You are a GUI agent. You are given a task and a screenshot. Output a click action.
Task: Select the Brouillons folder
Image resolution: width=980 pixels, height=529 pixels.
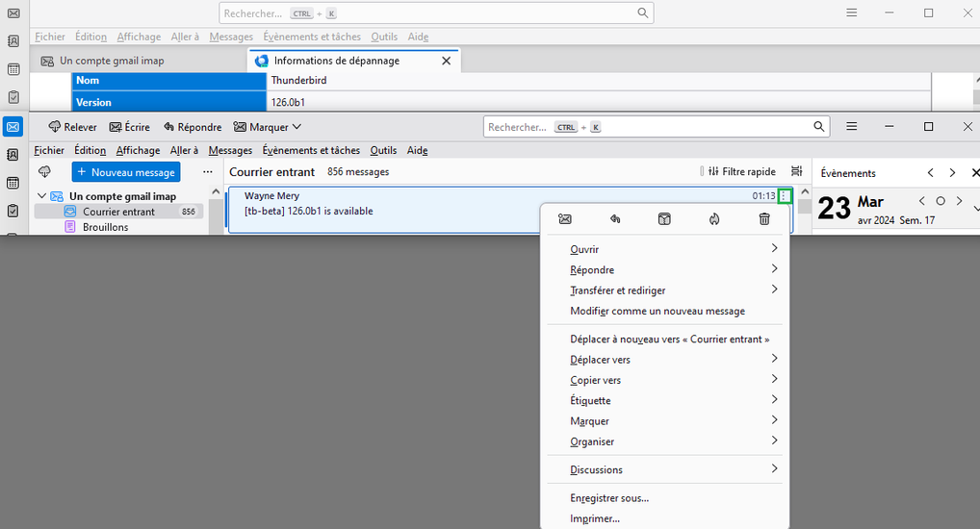[105, 227]
